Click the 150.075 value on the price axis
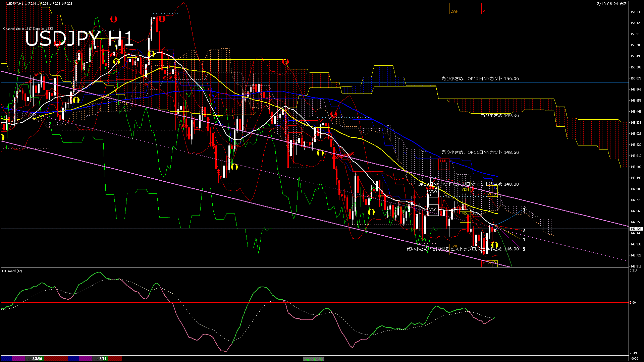This screenshot has width=644, height=362. (x=636, y=78)
